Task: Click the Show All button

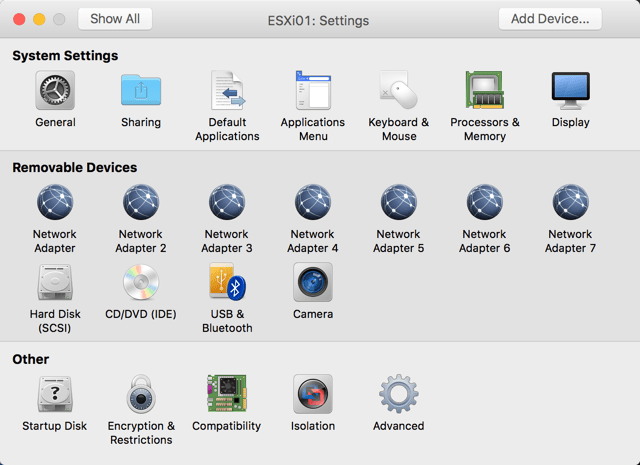Action: click(114, 19)
